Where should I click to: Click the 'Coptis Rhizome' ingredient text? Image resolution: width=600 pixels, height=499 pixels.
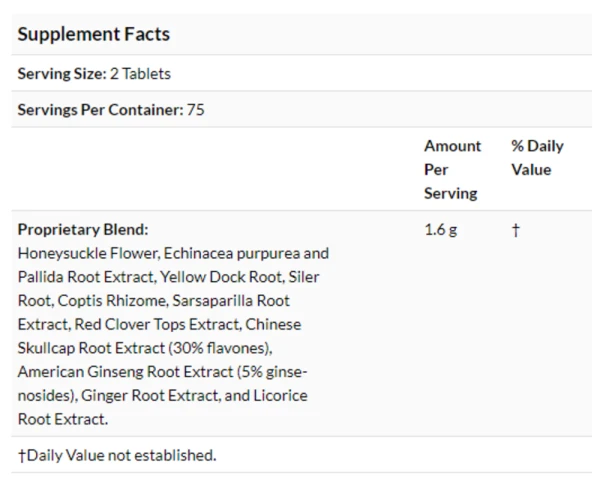[113, 301]
